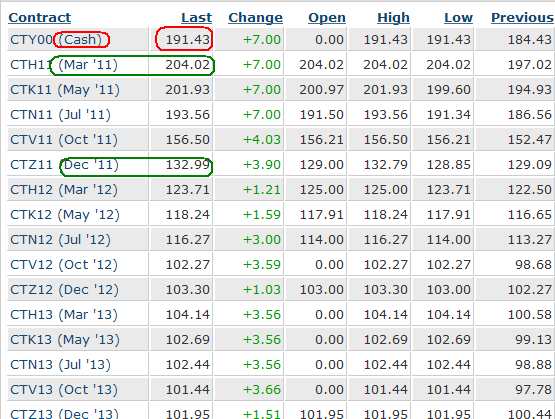Select the +1.03 change value

262,290
